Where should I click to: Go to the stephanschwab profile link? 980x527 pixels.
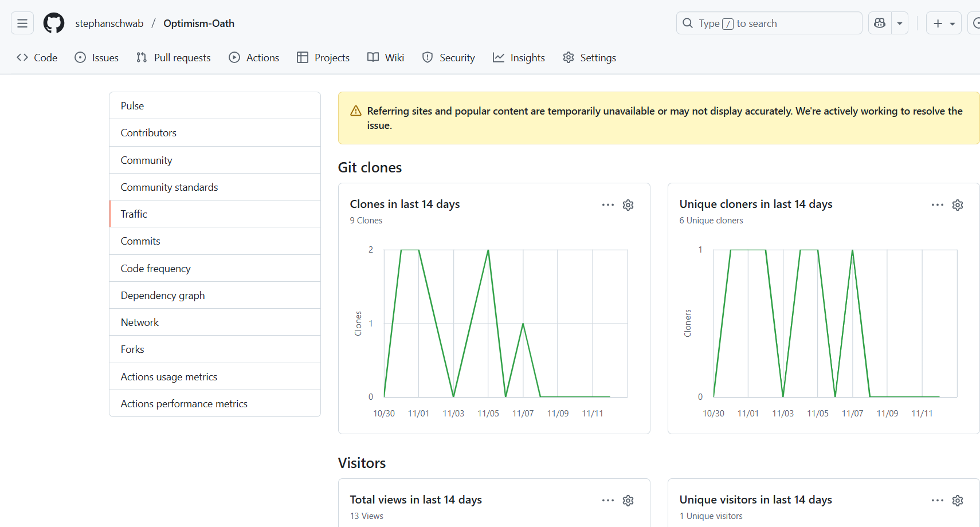click(x=109, y=23)
